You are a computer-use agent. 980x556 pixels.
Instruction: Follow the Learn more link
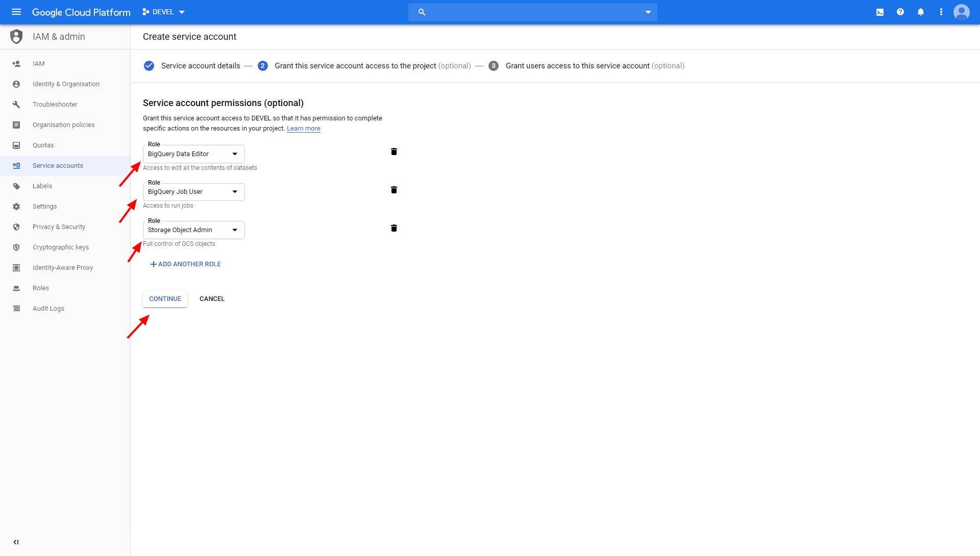tap(304, 129)
